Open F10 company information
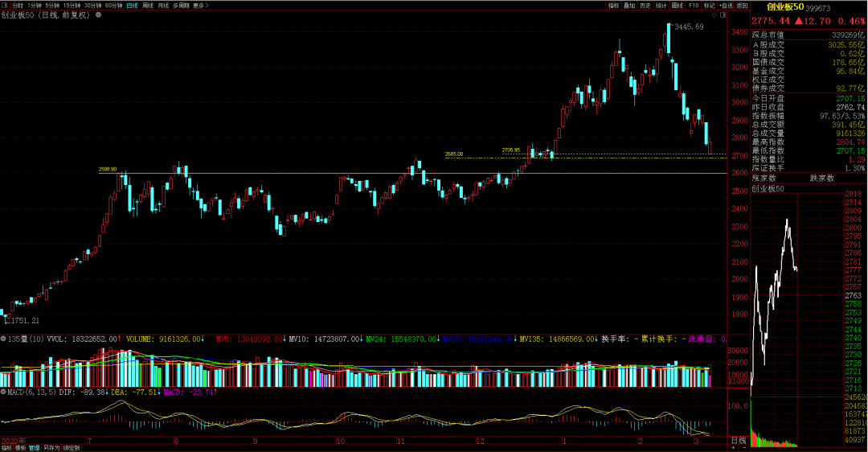Screen dimensions: 868x452 click(694, 6)
